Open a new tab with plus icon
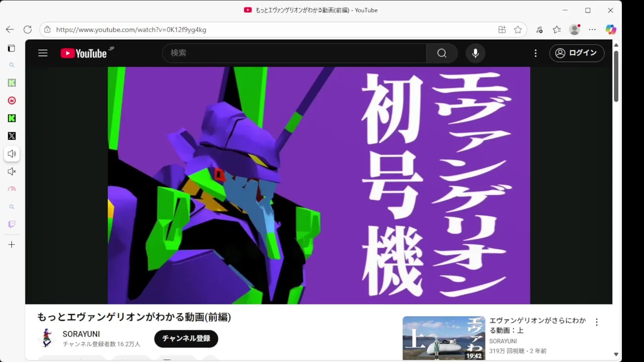This screenshot has width=644, height=362. click(12, 245)
